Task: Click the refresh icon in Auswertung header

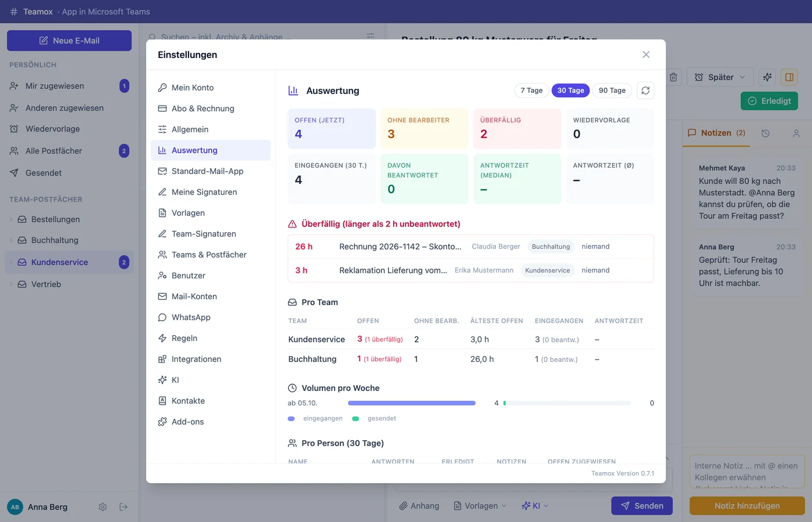Action: click(646, 90)
